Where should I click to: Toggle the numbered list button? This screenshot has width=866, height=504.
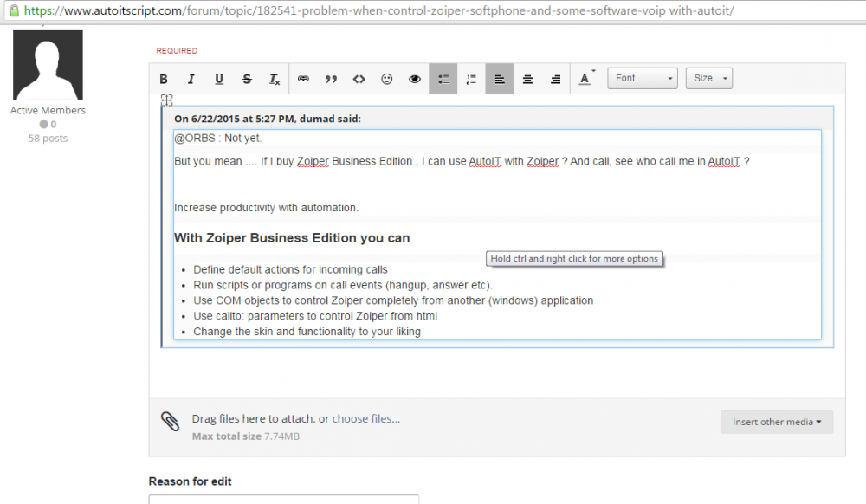(471, 79)
